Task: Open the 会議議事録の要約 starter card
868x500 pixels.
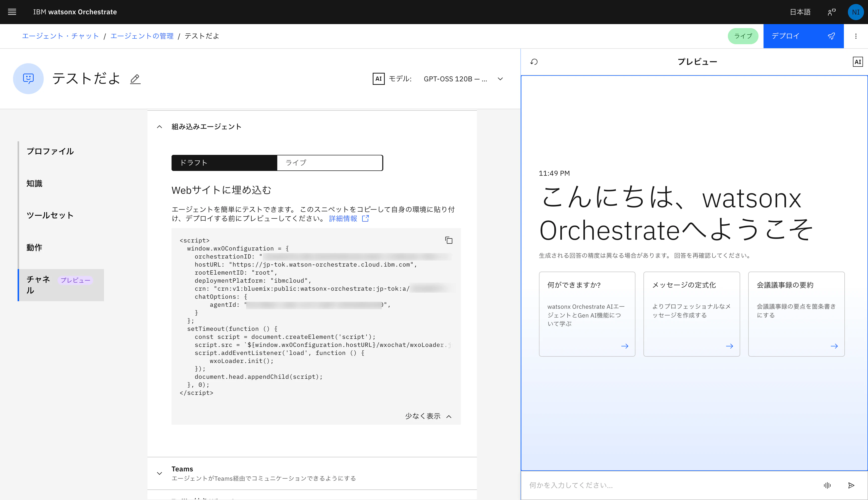Action: [x=796, y=314]
